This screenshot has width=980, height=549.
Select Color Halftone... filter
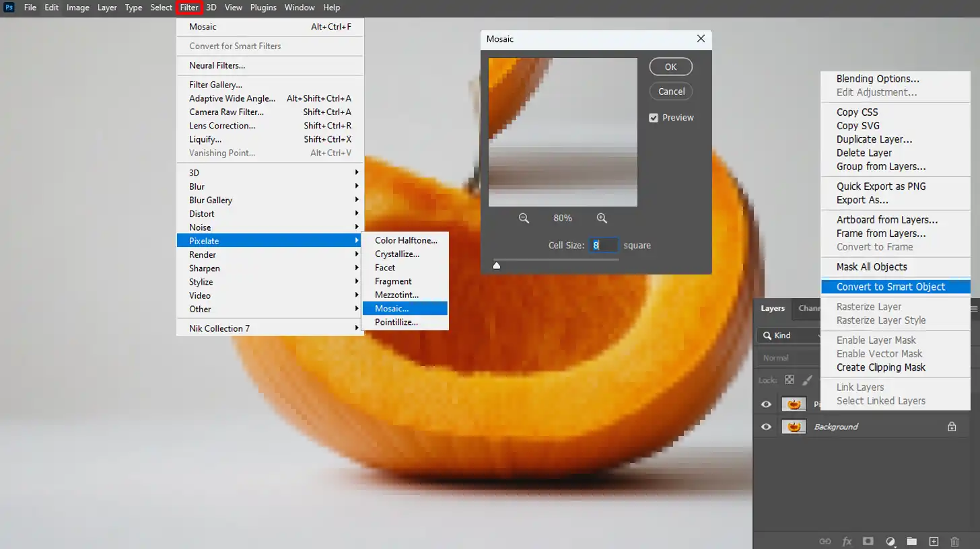405,240
